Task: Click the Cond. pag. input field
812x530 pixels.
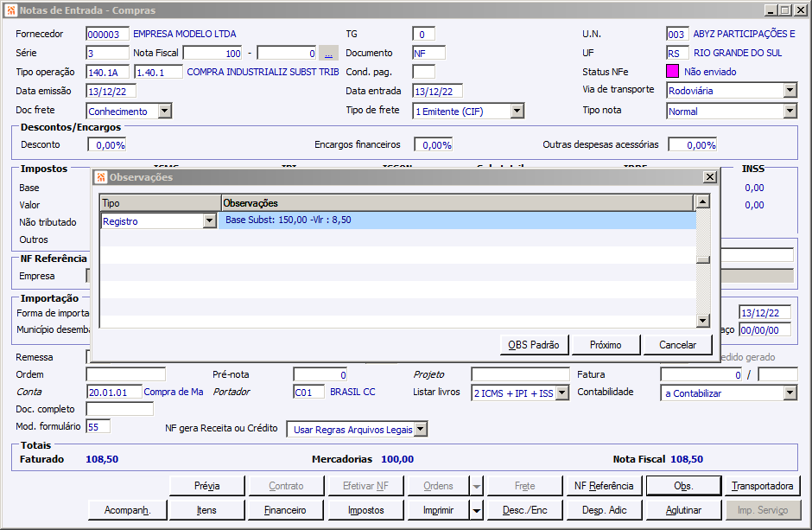Action: pos(423,72)
